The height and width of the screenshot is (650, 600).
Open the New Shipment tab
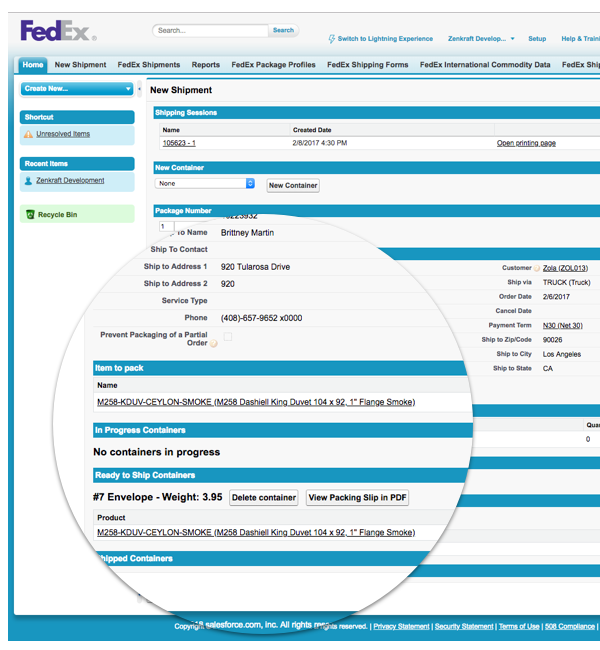coord(80,65)
